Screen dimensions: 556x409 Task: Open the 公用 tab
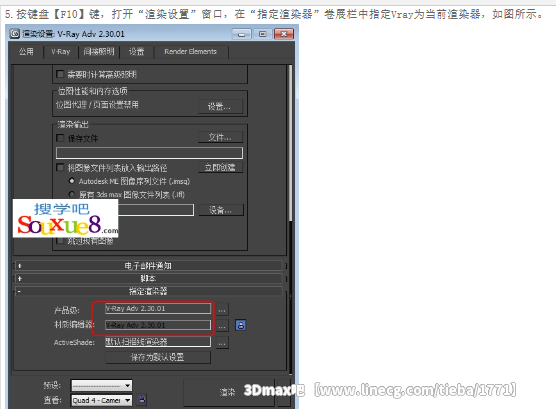26,52
